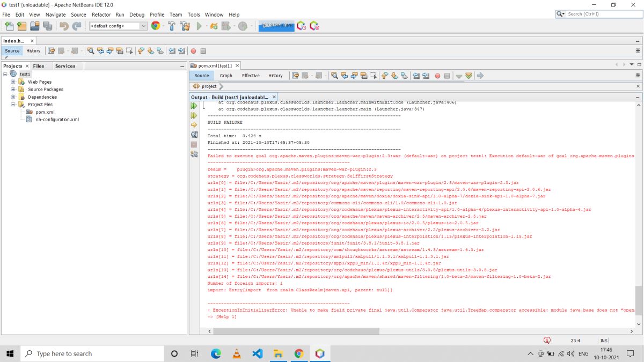The image size is (644, 362).
Task: Toggle Highlight Search in index.html toolbar
Action: click(x=120, y=51)
